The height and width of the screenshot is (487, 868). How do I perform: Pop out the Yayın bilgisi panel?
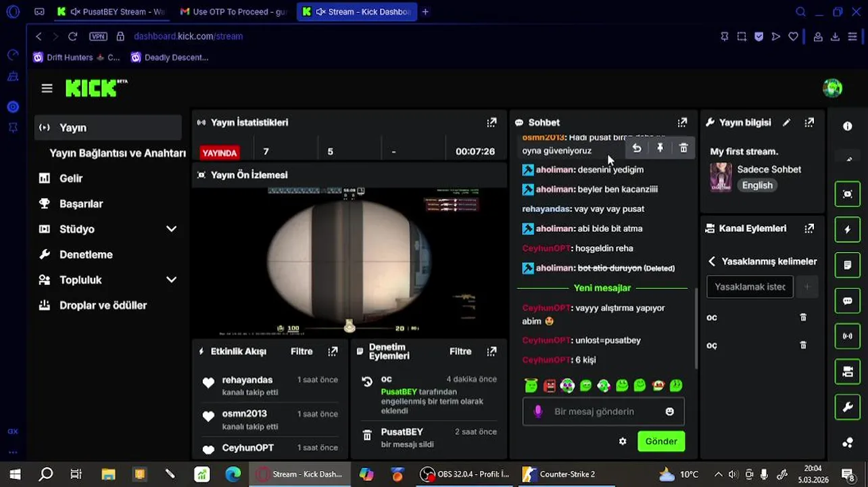click(809, 122)
